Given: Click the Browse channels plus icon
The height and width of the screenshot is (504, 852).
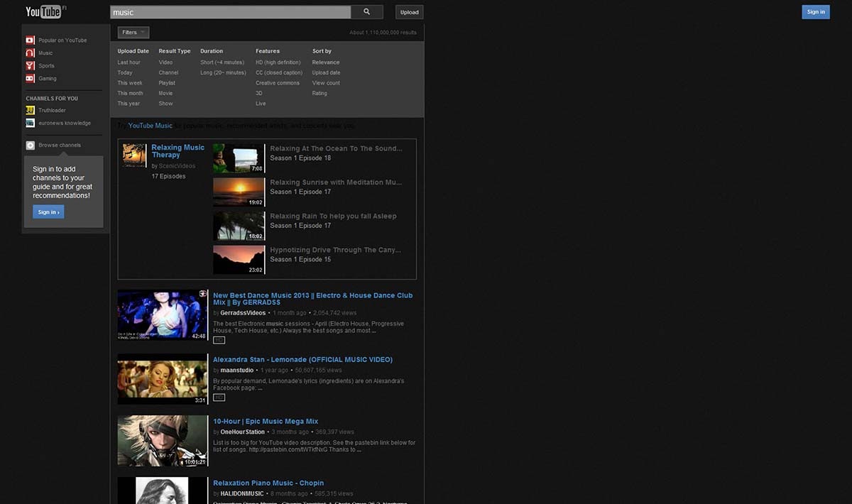Looking at the screenshot, I should (30, 146).
